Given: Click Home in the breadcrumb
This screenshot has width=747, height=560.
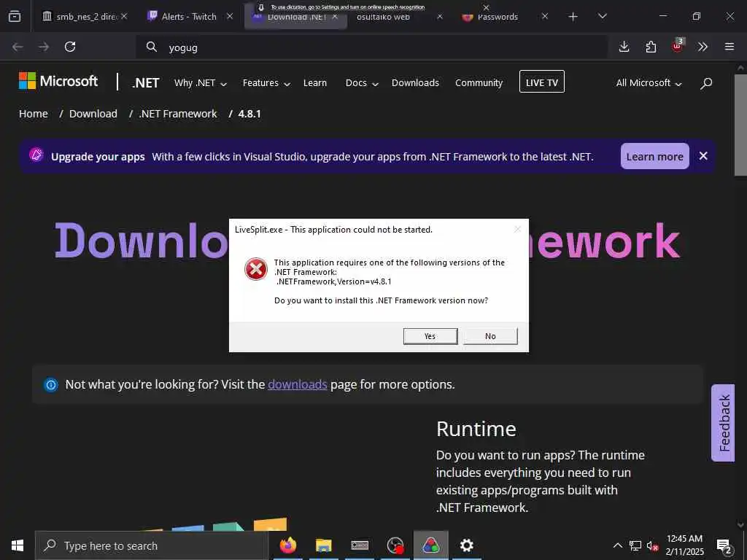Looking at the screenshot, I should [x=34, y=114].
